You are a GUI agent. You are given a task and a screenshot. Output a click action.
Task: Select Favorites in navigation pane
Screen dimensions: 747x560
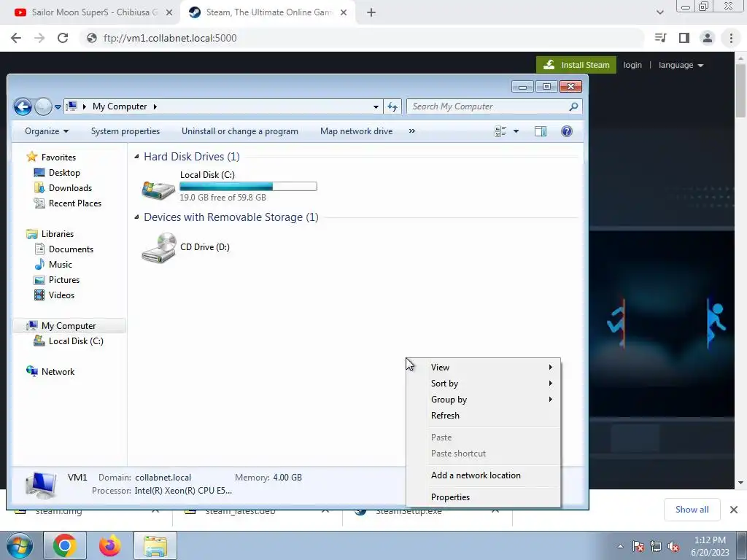pyautogui.click(x=52, y=157)
